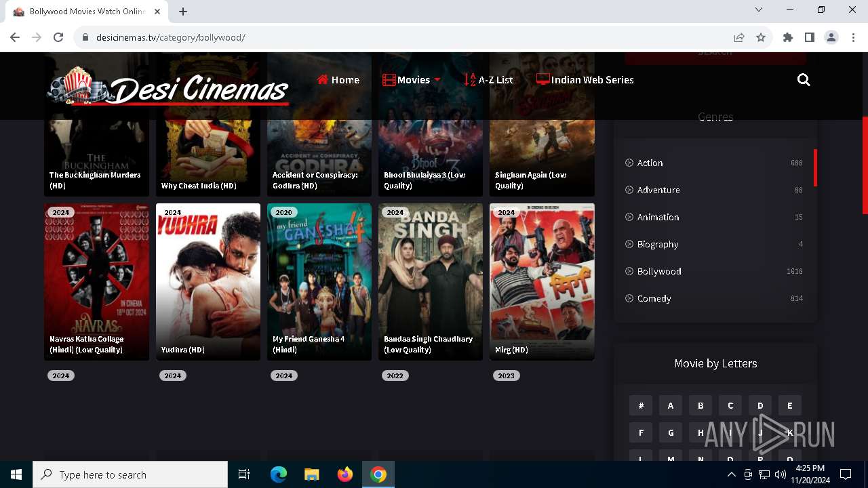Screen dimensions: 868x488
Task: Go to the Home menu item
Action: 338,80
